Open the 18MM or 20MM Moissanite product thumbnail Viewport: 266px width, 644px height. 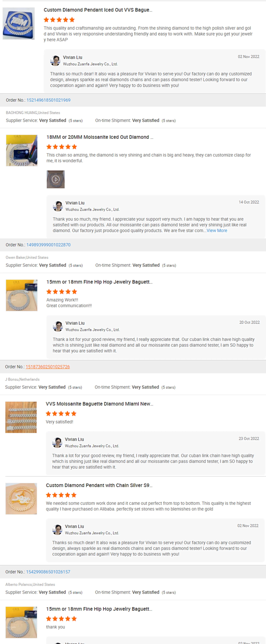[22, 150]
